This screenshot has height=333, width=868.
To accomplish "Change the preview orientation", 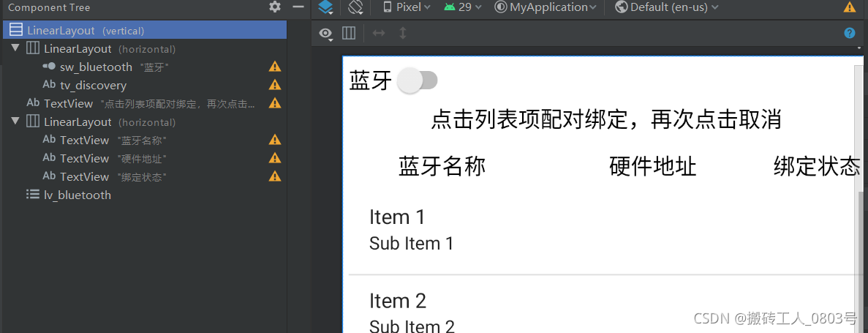I will (355, 7).
